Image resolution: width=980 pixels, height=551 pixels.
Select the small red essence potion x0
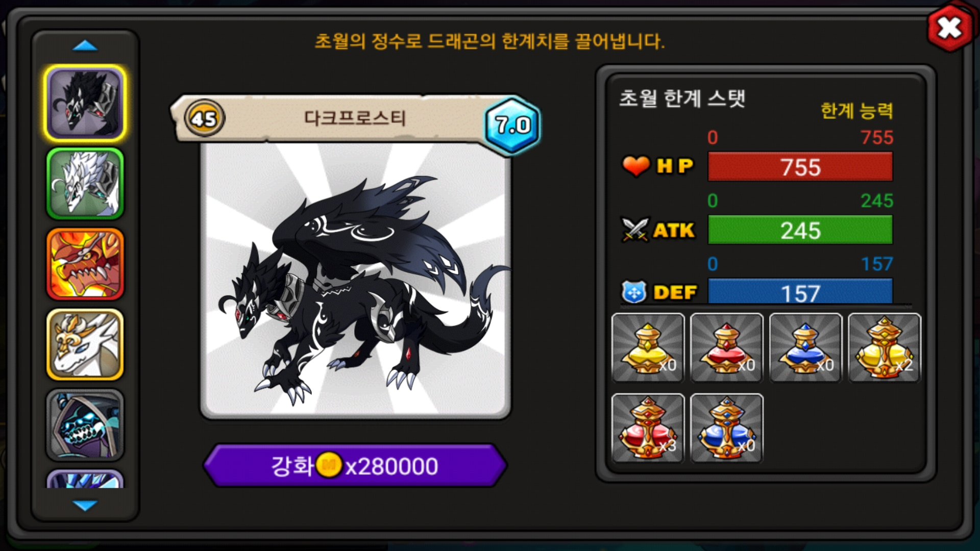coord(726,348)
